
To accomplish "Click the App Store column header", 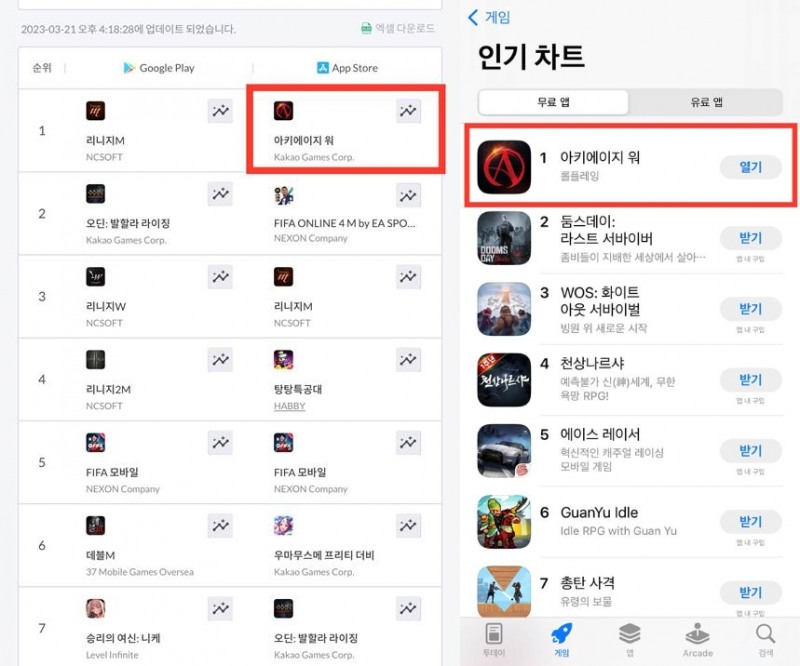I will pos(347,68).
